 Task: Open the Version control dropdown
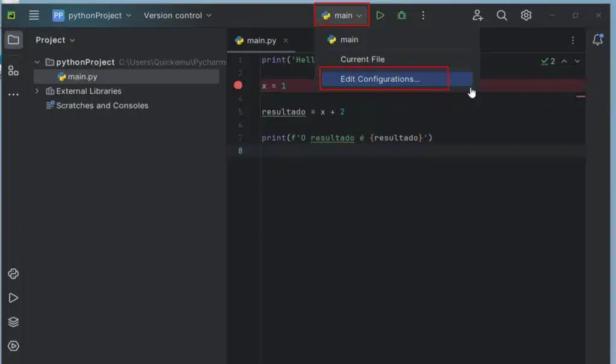(x=177, y=15)
